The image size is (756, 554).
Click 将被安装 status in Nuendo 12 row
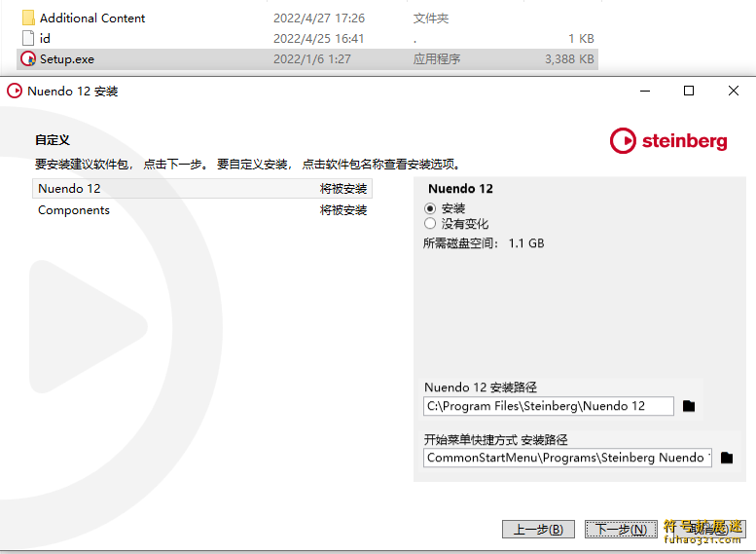coord(343,189)
